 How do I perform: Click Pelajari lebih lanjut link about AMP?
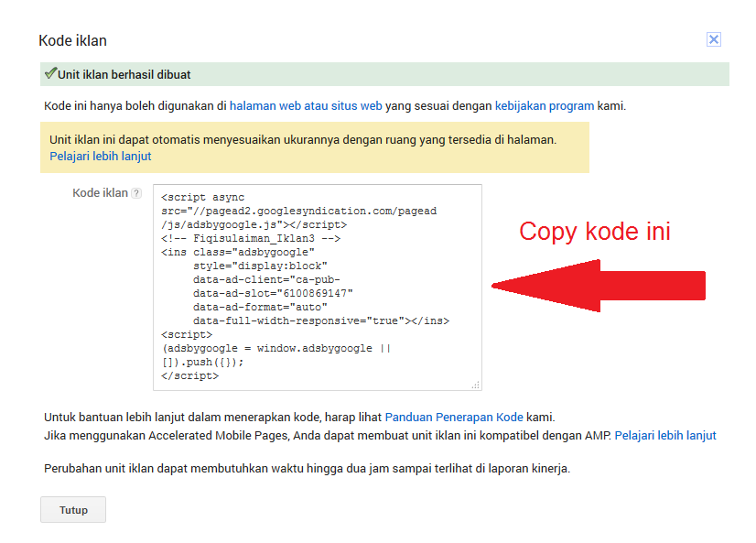pyautogui.click(x=665, y=436)
